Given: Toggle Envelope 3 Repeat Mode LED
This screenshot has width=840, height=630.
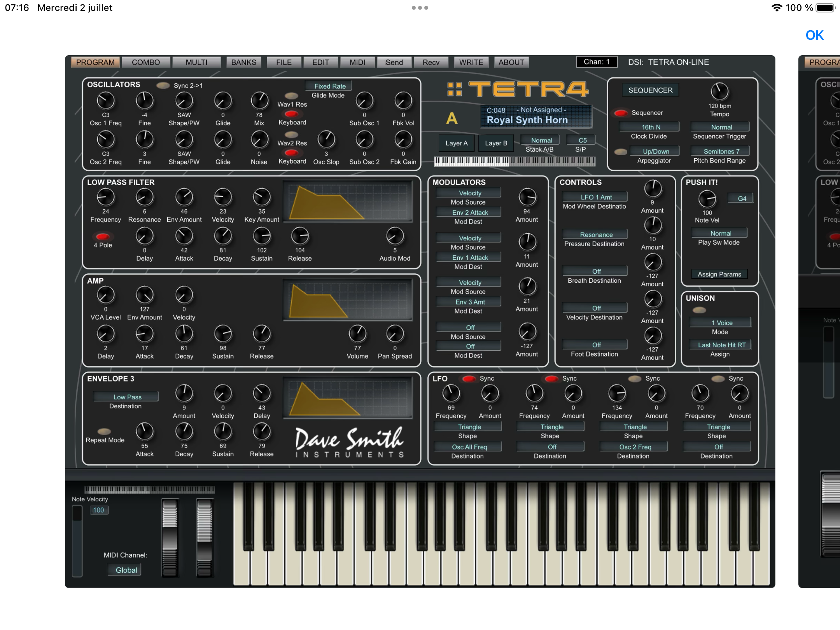Looking at the screenshot, I should 104,431.
